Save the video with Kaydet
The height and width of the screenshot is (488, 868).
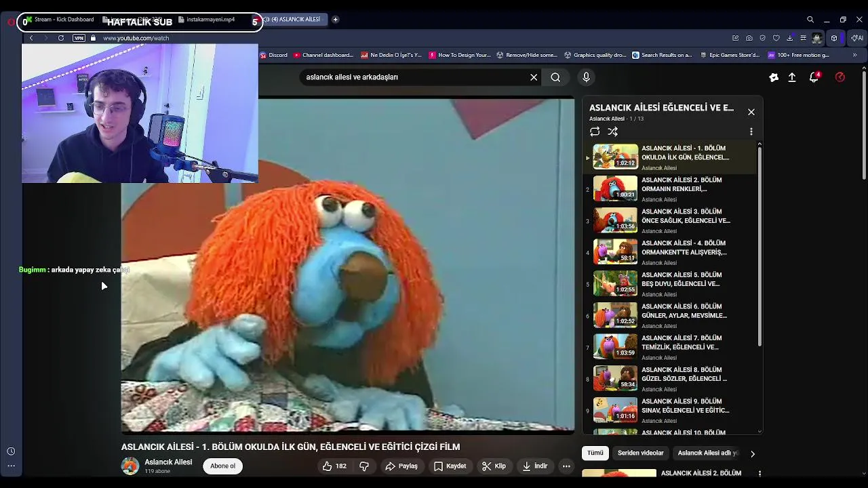[450, 466]
